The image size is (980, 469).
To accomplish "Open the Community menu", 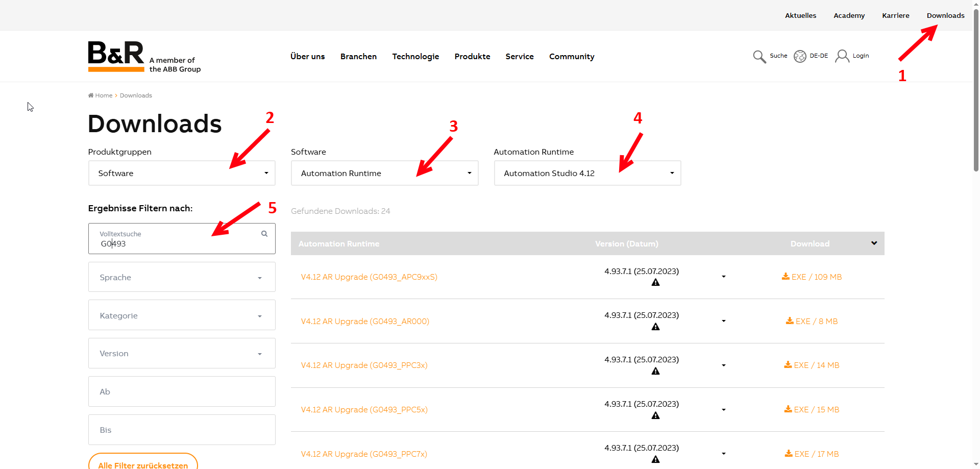I will pyautogui.click(x=572, y=57).
